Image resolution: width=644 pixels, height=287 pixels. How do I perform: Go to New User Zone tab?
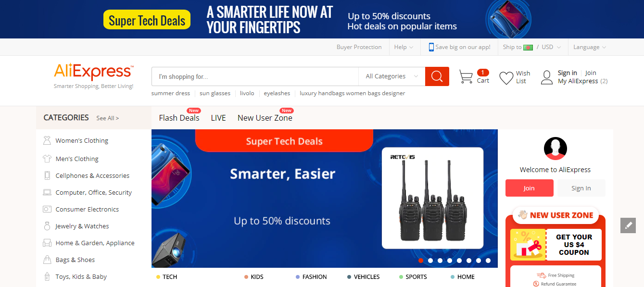pos(265,118)
